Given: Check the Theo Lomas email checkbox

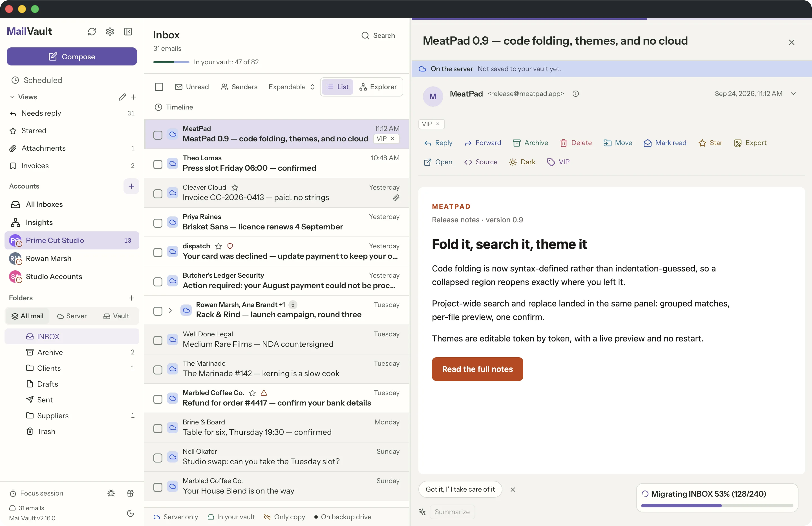Looking at the screenshot, I should click(158, 164).
